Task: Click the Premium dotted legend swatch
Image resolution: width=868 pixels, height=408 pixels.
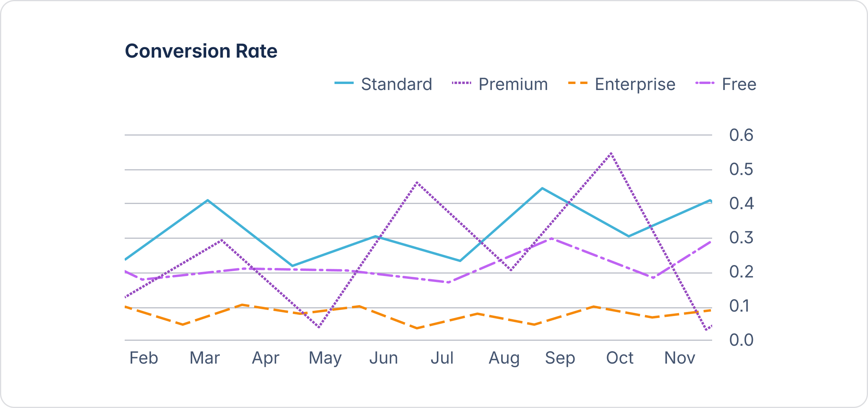Action: (x=462, y=83)
